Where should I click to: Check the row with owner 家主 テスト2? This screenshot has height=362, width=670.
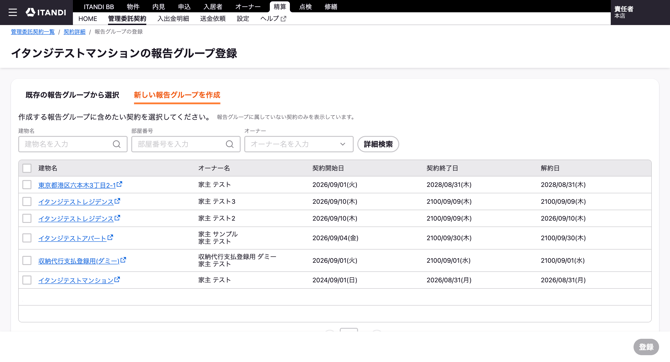(27, 218)
